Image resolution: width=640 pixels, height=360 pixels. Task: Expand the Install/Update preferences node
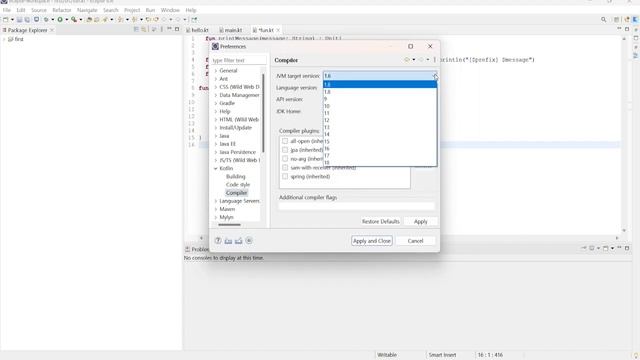coord(216,128)
